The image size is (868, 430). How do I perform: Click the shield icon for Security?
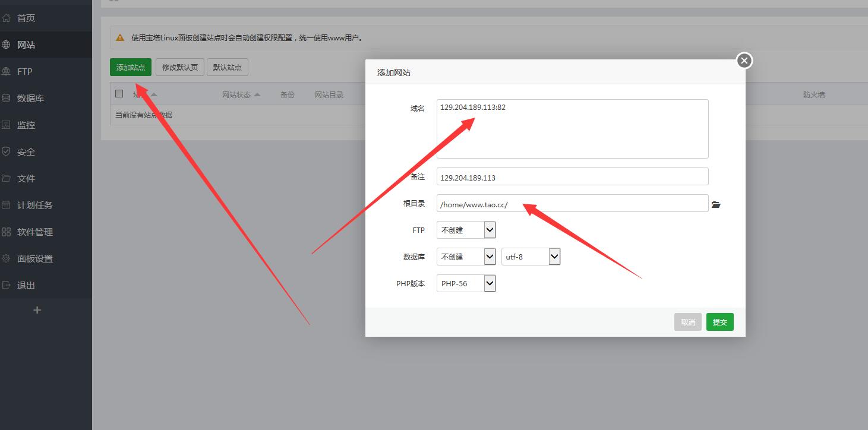(x=7, y=151)
